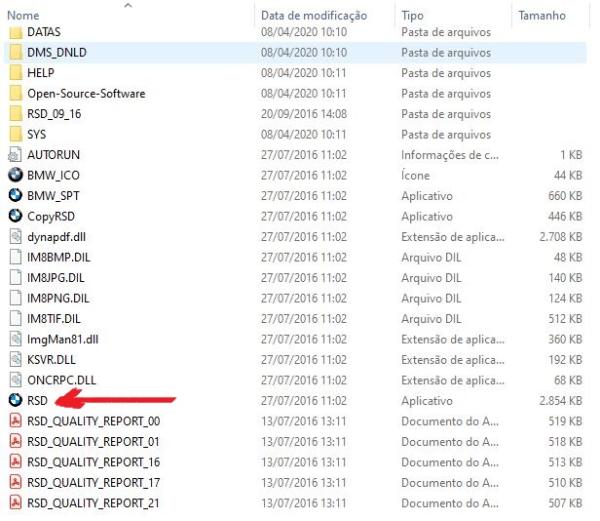Select the Open-Source-Software folder name

click(x=86, y=94)
